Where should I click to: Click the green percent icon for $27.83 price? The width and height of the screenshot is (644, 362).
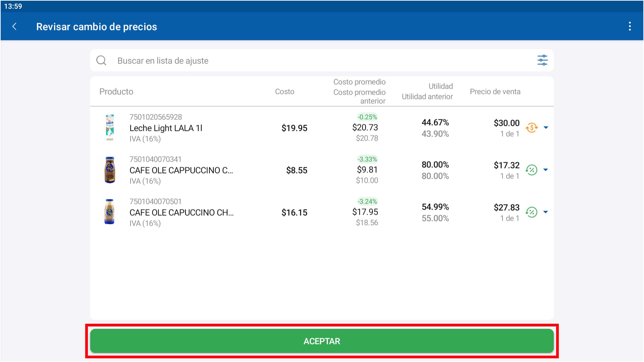point(531,212)
